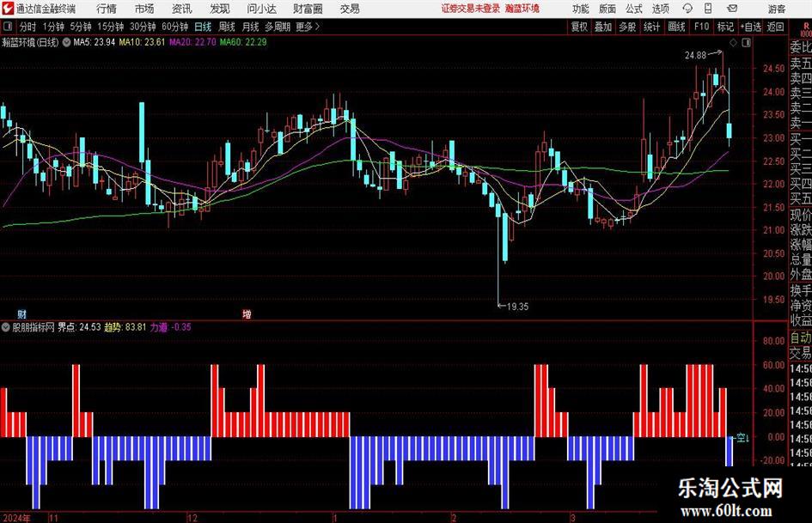Open the 股朋指标网 indicator settings icon
Image resolution: width=812 pixels, height=523 pixels.
pyautogui.click(x=5, y=326)
